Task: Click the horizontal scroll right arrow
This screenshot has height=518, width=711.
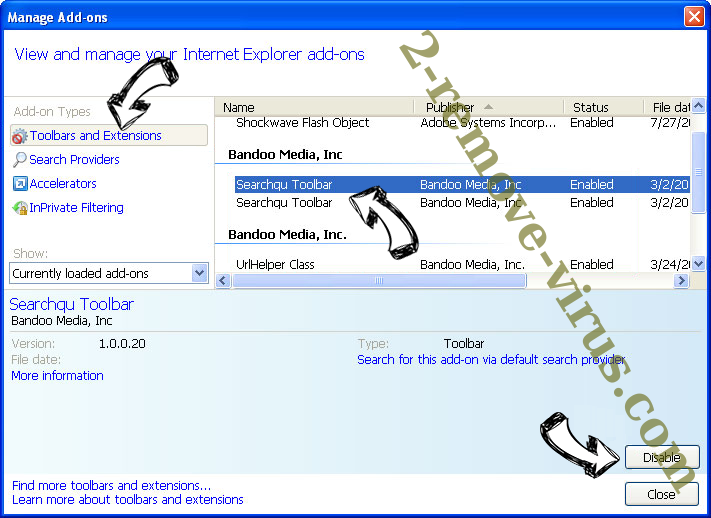Action: pos(681,281)
